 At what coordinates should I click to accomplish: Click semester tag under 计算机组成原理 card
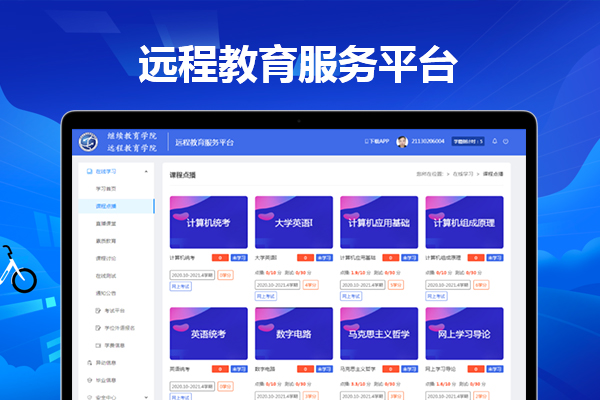pyautogui.click(x=448, y=285)
